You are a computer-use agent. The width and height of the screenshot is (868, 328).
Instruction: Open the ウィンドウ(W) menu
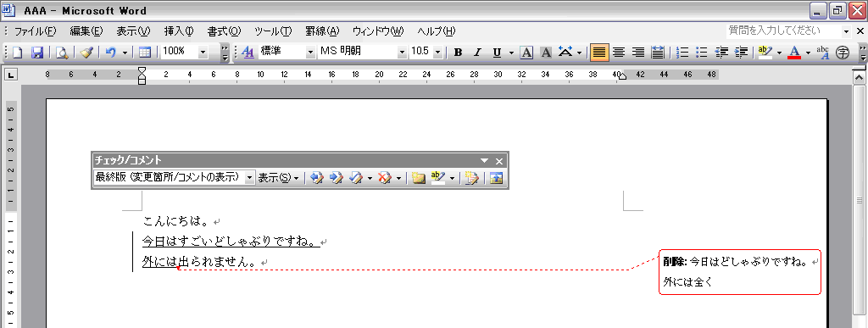pyautogui.click(x=378, y=31)
